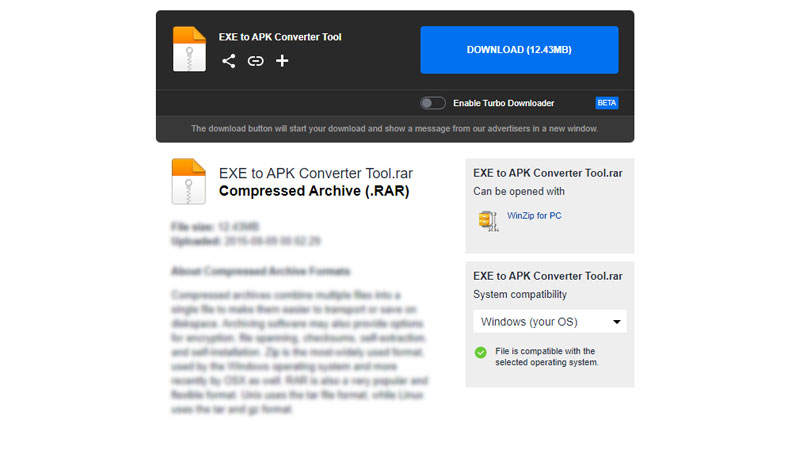Click the share icon under the file title
The width and height of the screenshot is (800, 450).
[229, 61]
